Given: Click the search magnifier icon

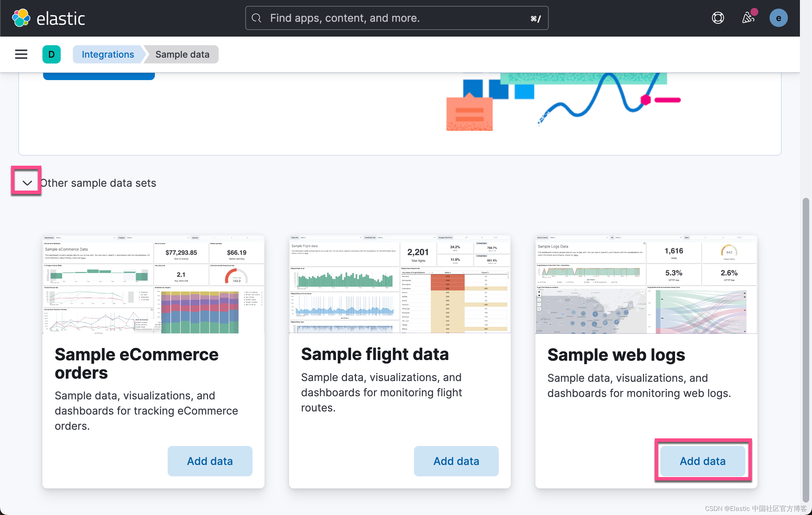Looking at the screenshot, I should pyautogui.click(x=256, y=18).
